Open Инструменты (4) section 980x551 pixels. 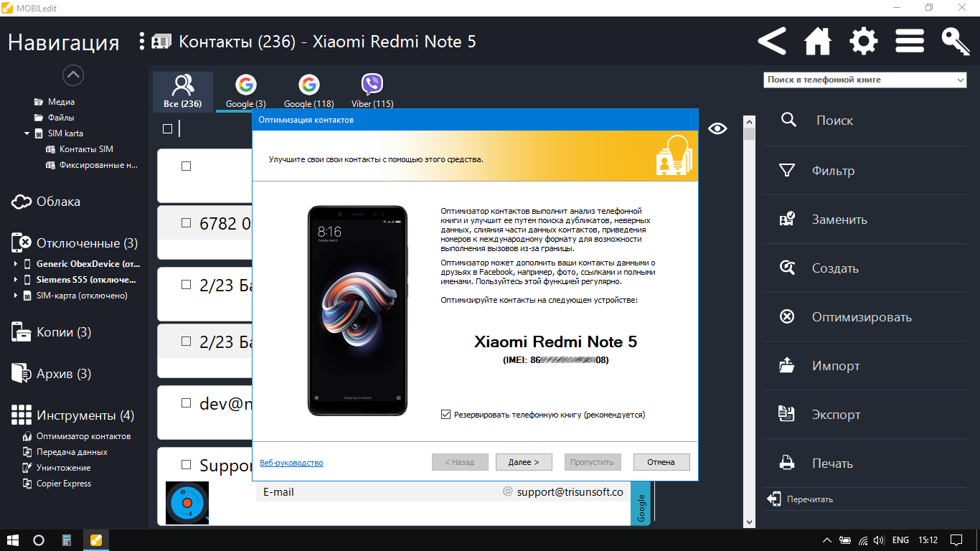tap(73, 415)
